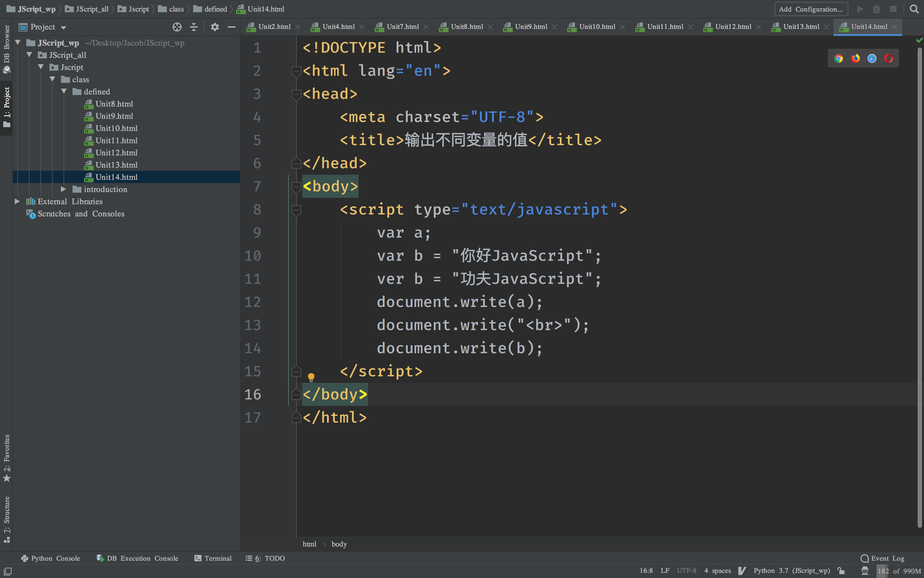Open page in Opera browser icon
The height and width of the screenshot is (578, 924).
888,58
